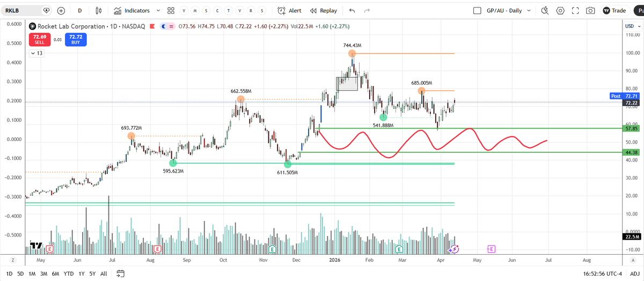The image size is (644, 281).
Task: Open the candlestick chart type selector
Action: [98, 10]
